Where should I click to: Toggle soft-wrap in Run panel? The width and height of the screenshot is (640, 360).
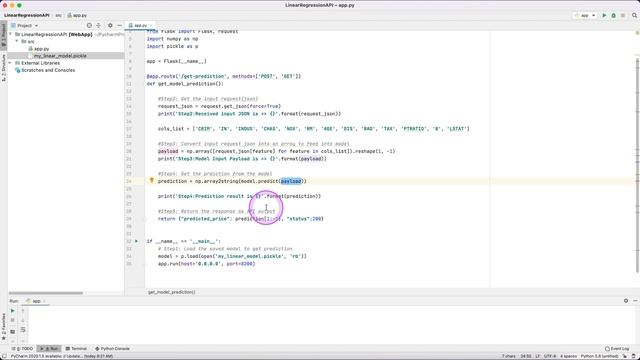coord(23,330)
